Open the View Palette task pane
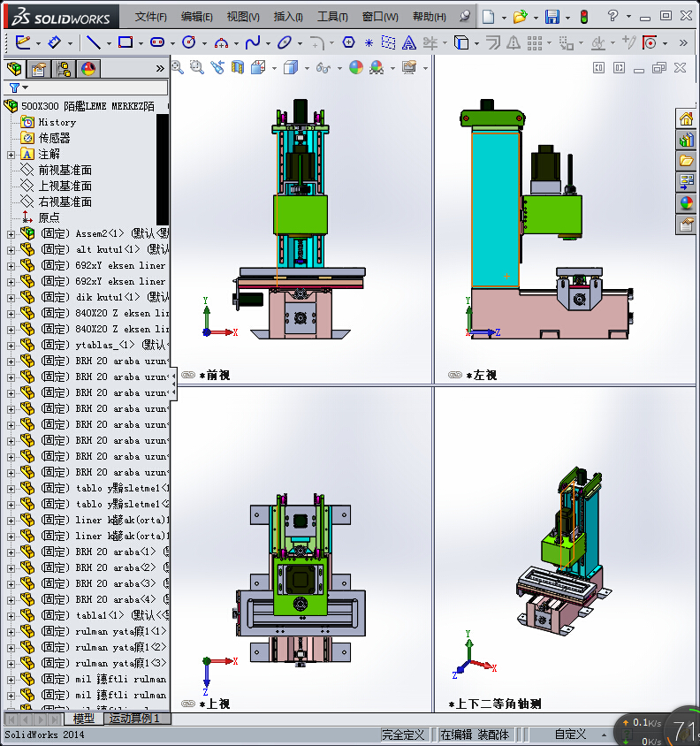700x746 pixels. pyautogui.click(x=686, y=182)
